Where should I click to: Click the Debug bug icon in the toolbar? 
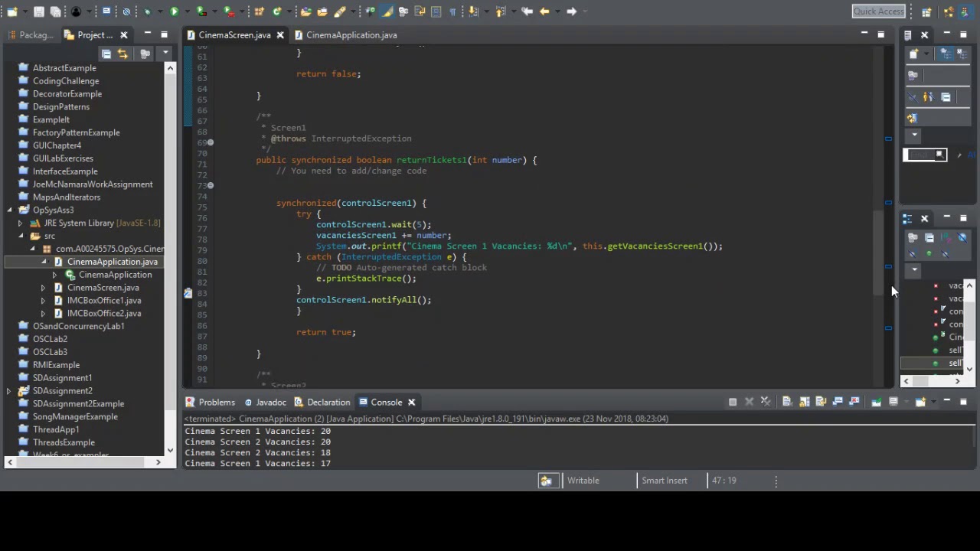pos(147,11)
